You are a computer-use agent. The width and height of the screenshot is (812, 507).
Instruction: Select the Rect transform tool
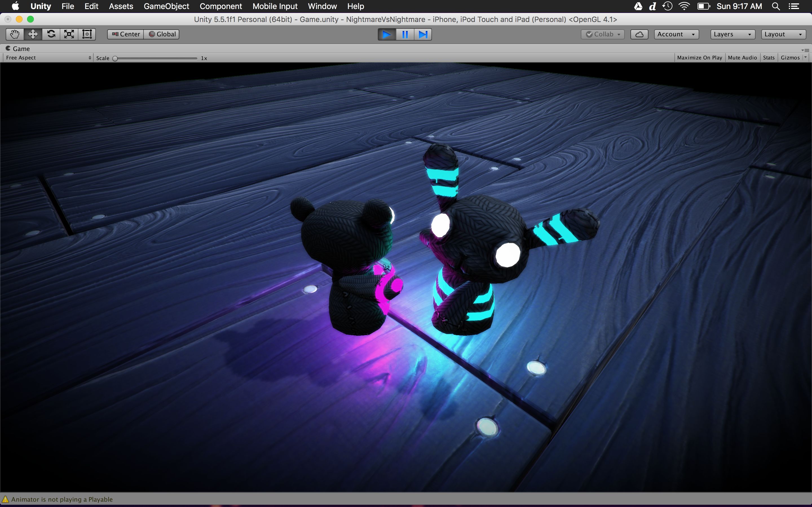point(87,34)
